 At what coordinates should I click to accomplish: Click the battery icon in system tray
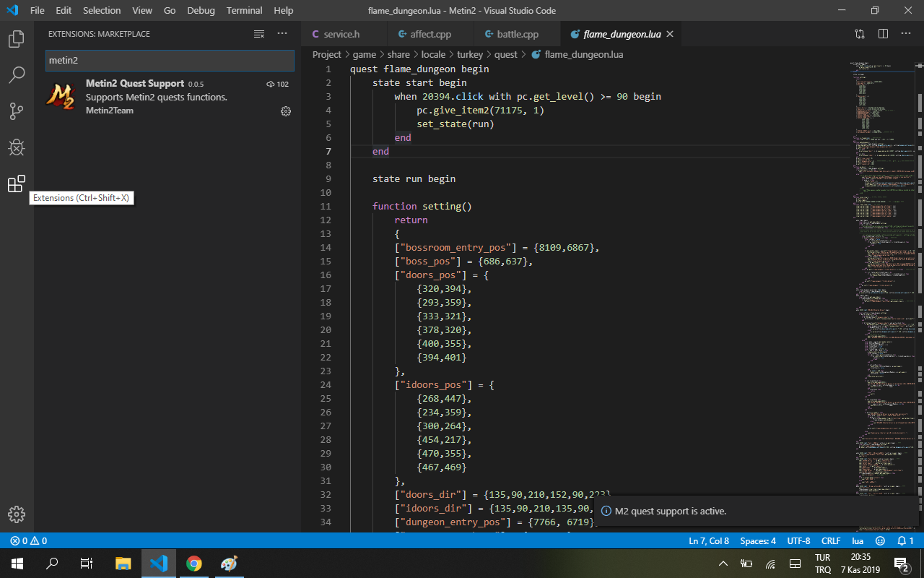coord(747,564)
